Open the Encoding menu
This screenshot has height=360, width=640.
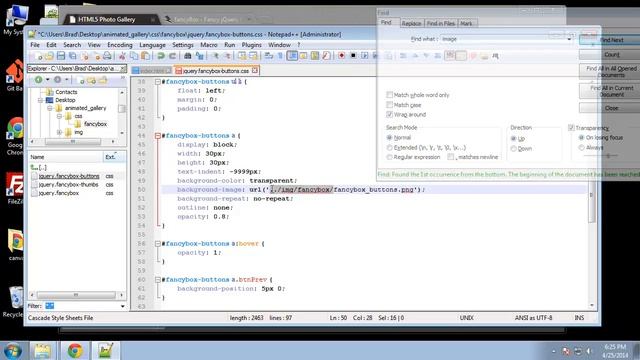pos(120,45)
